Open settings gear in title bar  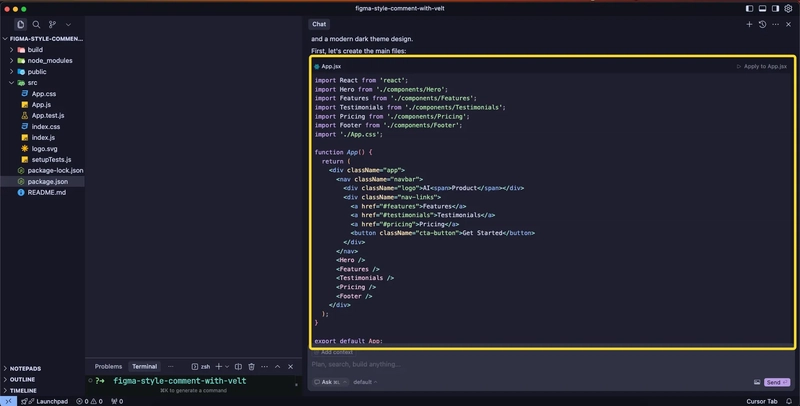(x=789, y=9)
